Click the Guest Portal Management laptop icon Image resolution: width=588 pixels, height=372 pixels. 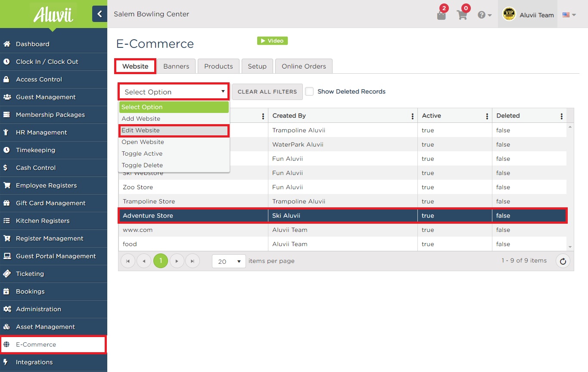click(x=7, y=256)
